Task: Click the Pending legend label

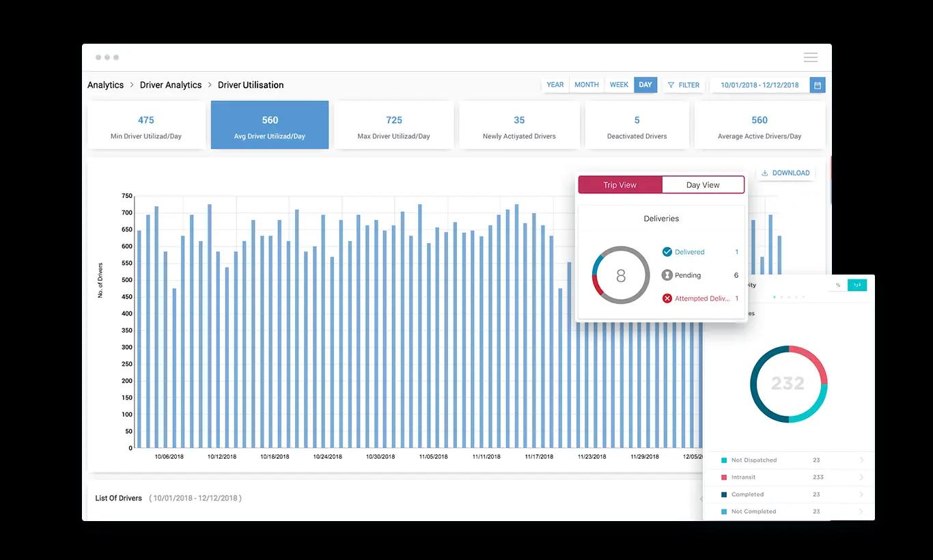Action: pos(688,275)
